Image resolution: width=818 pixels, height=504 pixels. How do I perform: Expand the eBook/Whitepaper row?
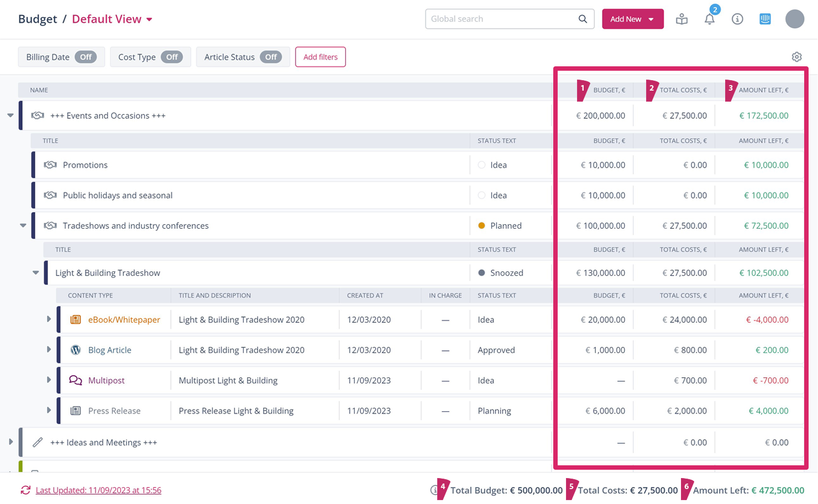coord(49,319)
